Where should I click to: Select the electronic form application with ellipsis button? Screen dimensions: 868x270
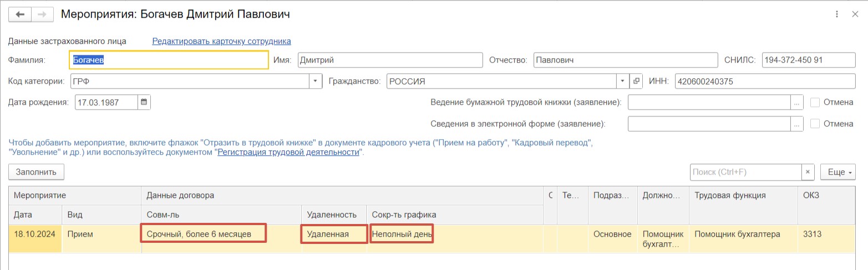[797, 124]
